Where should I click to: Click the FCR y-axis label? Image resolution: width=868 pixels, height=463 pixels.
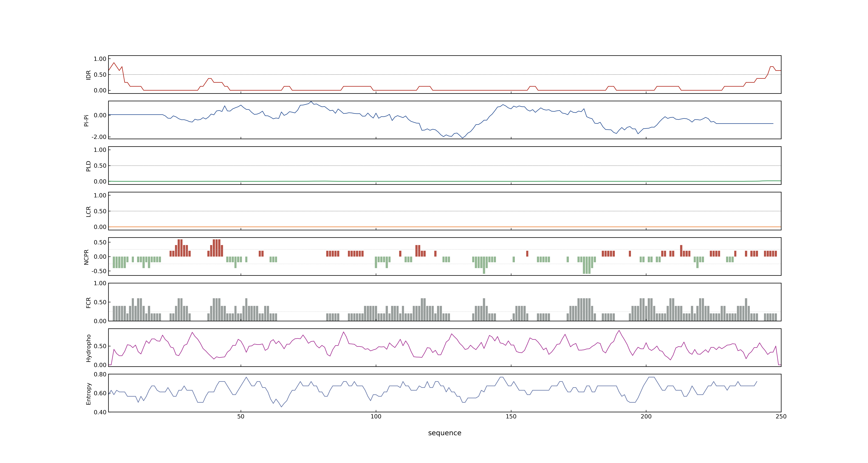[x=88, y=302]
